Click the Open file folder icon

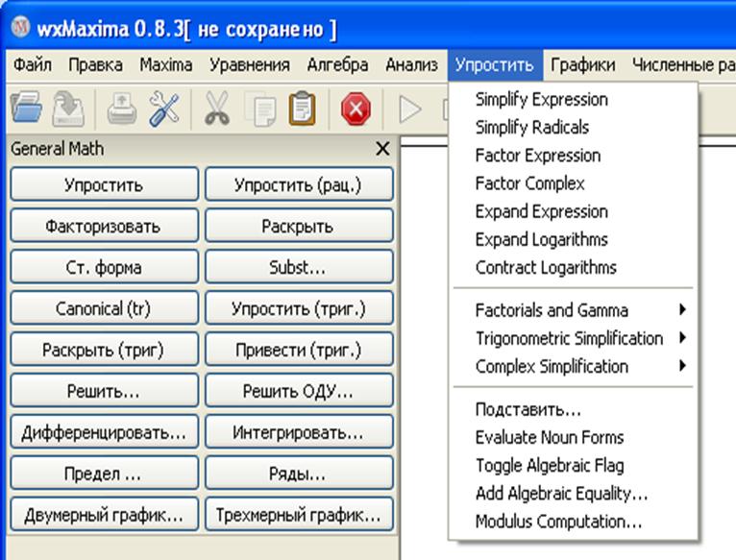(x=26, y=109)
